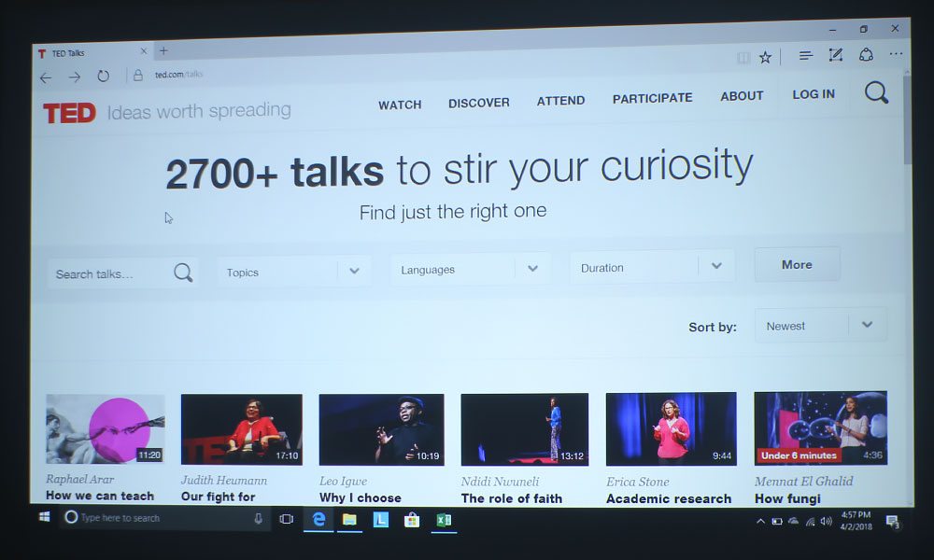Open File Explorer from taskbar
This screenshot has height=560, width=934.
349,520
